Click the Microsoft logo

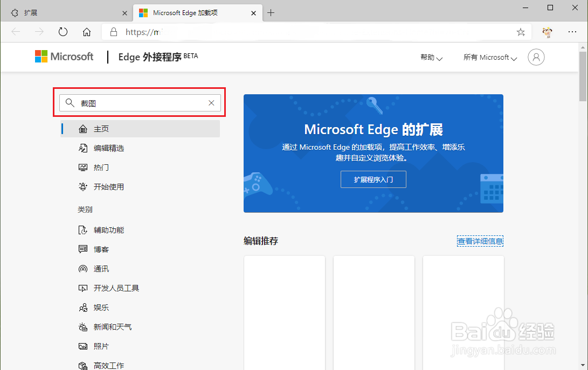point(64,57)
